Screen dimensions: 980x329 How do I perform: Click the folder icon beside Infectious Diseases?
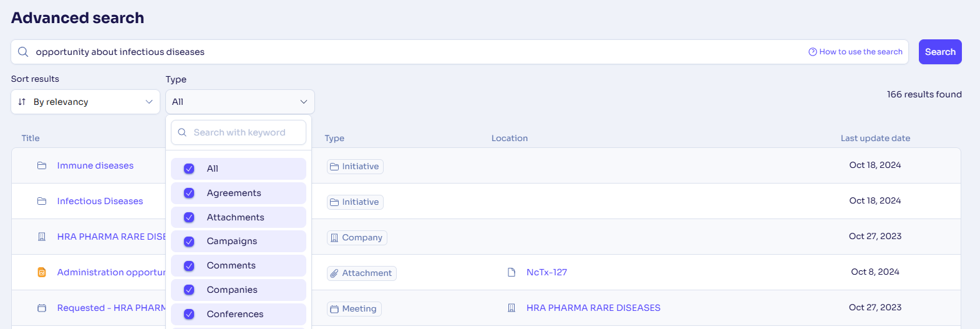click(x=42, y=201)
